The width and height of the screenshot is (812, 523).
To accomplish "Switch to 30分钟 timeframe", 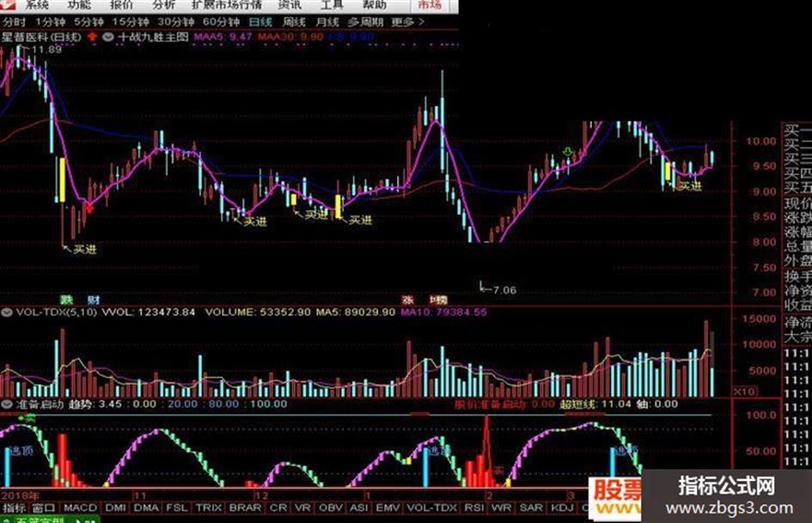I will tap(175, 21).
